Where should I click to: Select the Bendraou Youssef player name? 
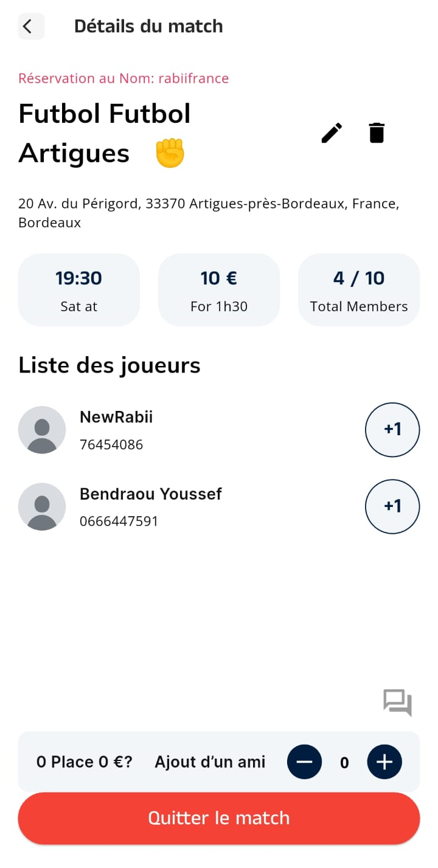point(150,494)
